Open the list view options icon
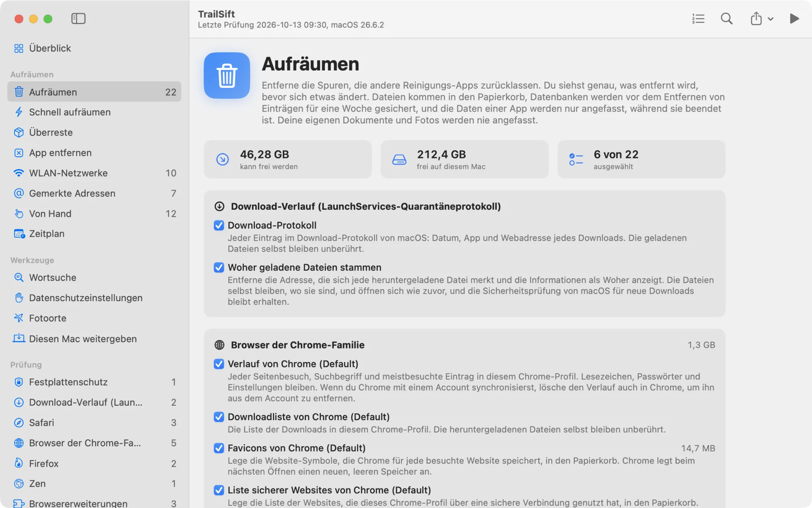The image size is (812, 508). [x=698, y=19]
